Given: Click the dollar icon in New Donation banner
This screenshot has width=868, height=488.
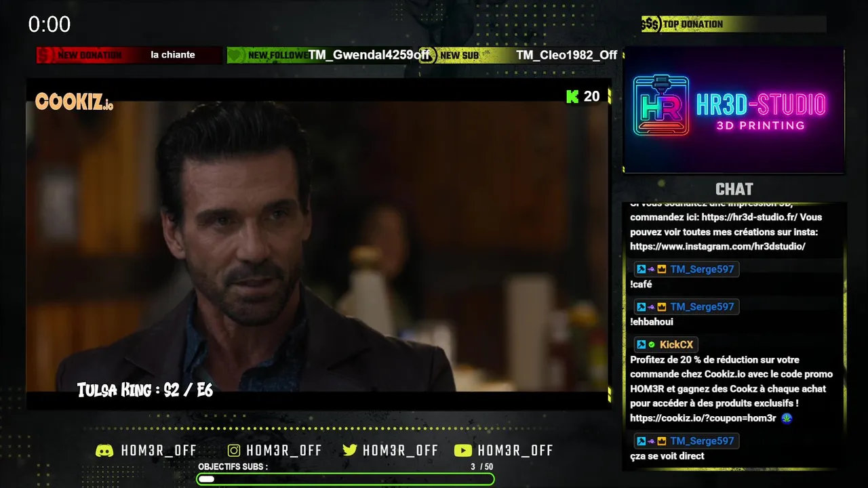Looking at the screenshot, I should click(x=45, y=55).
